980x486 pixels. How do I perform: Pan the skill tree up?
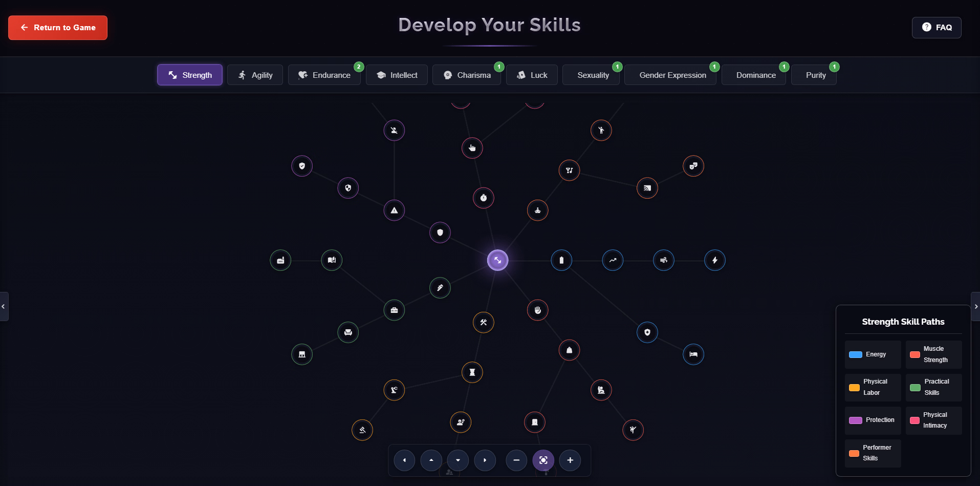pos(431,460)
